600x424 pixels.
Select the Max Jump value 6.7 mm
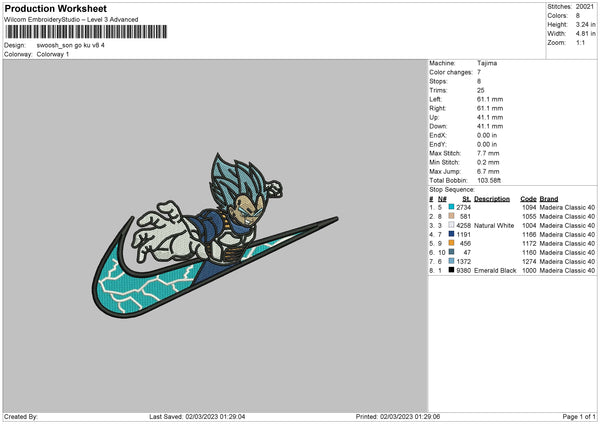coord(488,171)
